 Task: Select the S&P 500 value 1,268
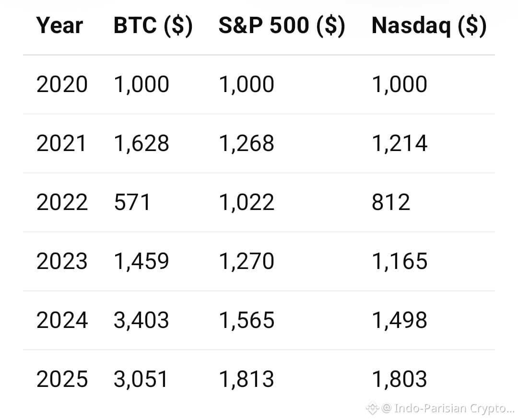coord(247,143)
